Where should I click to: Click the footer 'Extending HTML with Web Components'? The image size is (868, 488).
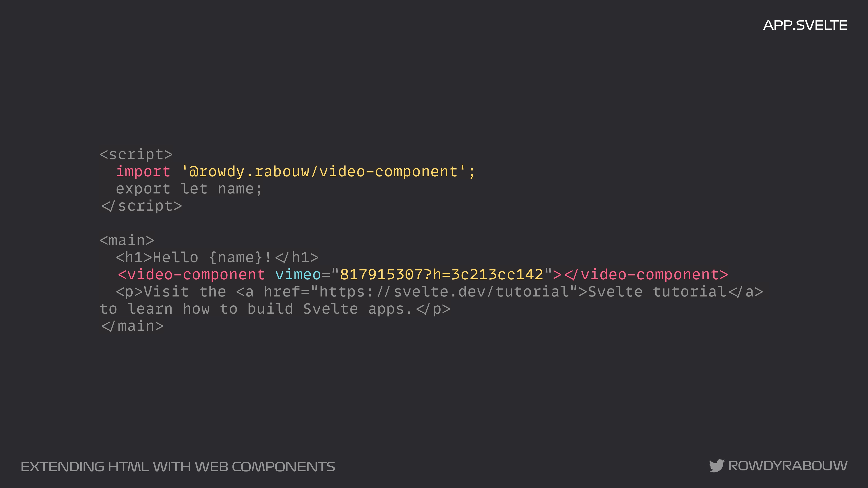pyautogui.click(x=178, y=467)
